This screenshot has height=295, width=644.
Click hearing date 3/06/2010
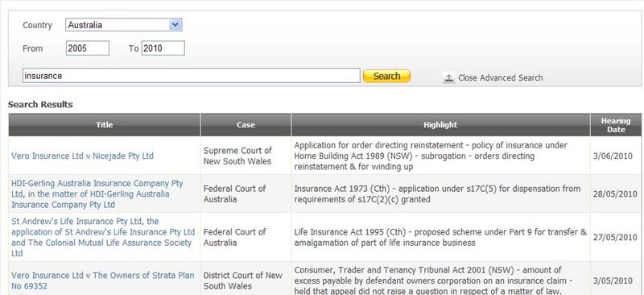click(x=613, y=156)
